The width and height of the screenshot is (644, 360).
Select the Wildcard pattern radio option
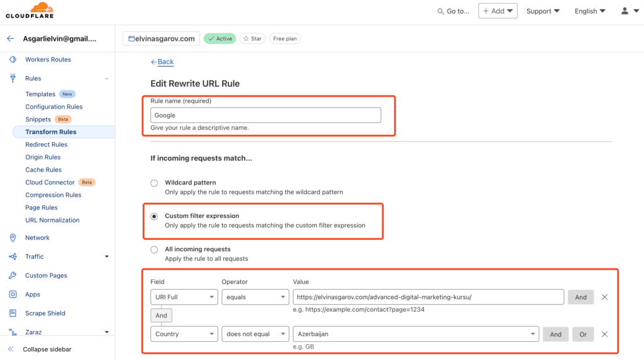(x=154, y=183)
